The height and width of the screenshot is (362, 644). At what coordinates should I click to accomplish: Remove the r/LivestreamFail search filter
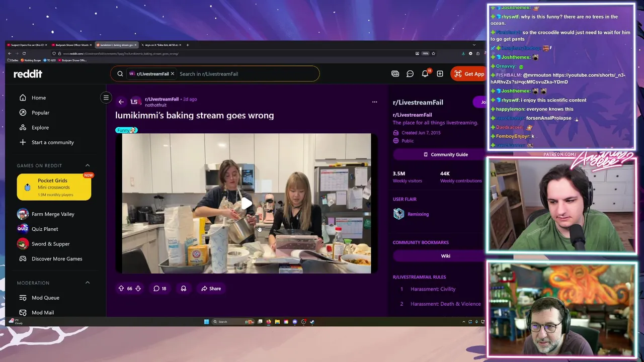[172, 74]
